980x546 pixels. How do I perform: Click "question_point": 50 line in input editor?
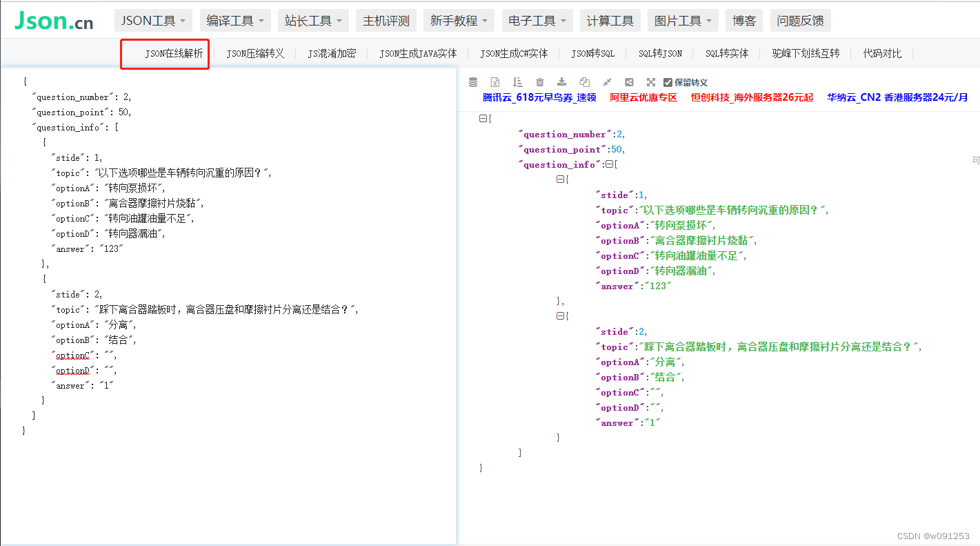pos(81,113)
